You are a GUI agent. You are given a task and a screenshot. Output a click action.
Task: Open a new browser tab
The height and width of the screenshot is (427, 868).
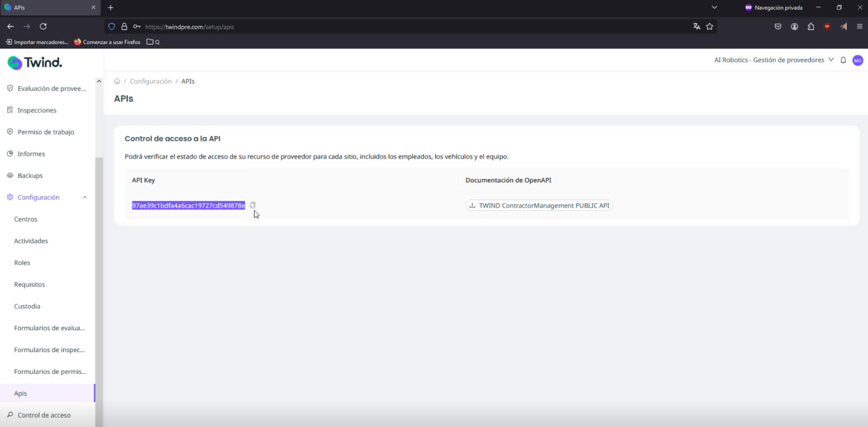pyautogui.click(x=110, y=7)
